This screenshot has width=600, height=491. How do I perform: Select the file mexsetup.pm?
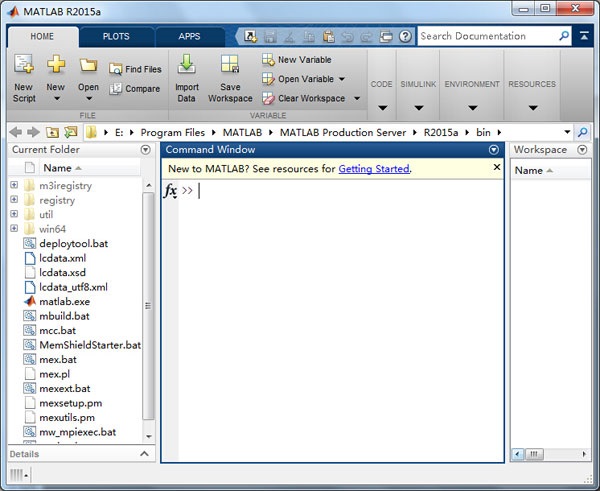click(64, 403)
